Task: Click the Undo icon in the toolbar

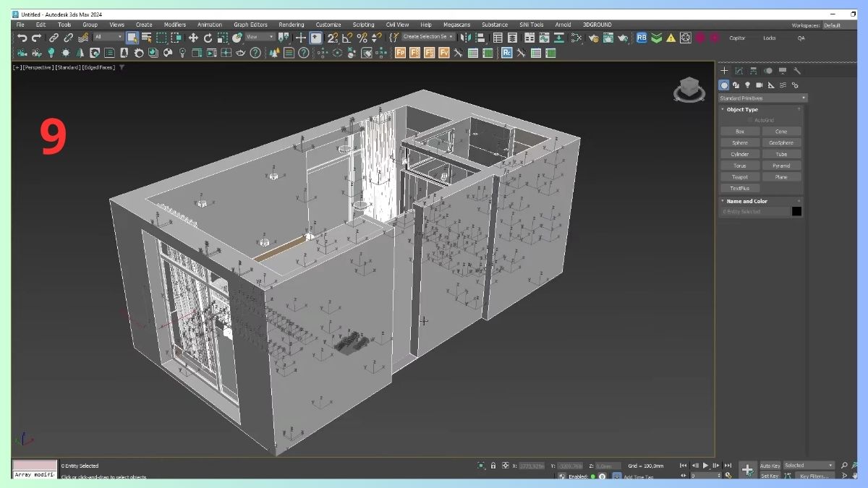Action: (x=22, y=37)
